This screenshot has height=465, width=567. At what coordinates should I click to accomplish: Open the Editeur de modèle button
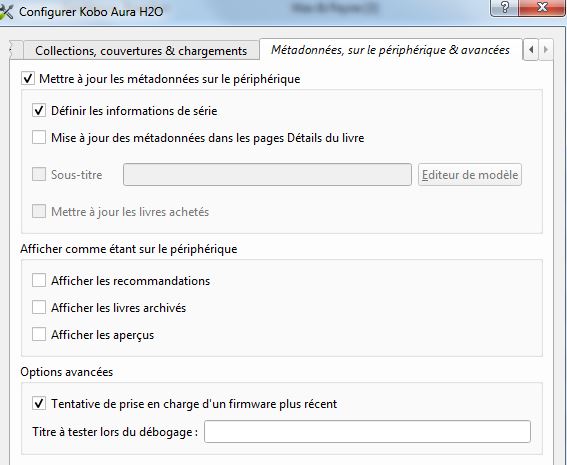pyautogui.click(x=470, y=175)
